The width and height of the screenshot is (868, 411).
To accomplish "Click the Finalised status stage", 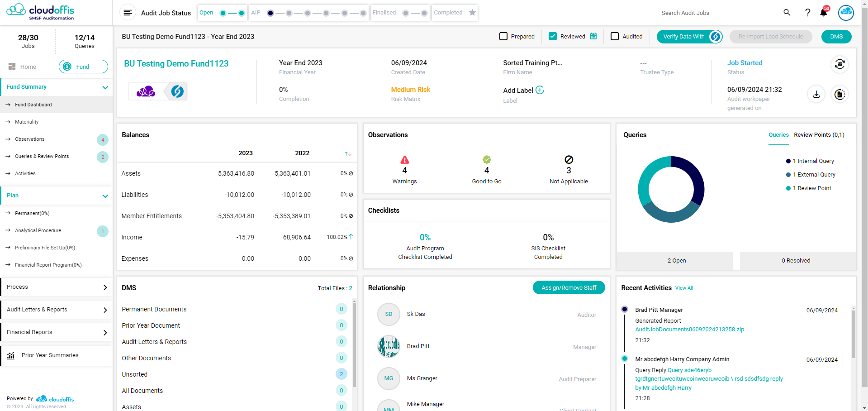I will coord(400,13).
